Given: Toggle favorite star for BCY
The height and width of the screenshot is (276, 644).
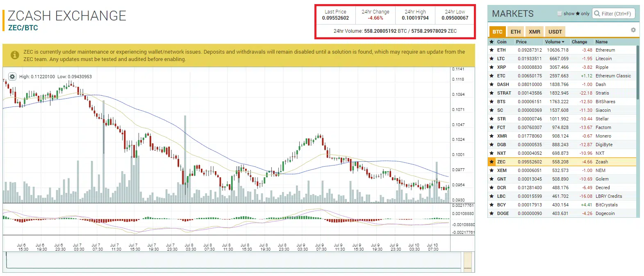Looking at the screenshot, I should click(x=492, y=205).
